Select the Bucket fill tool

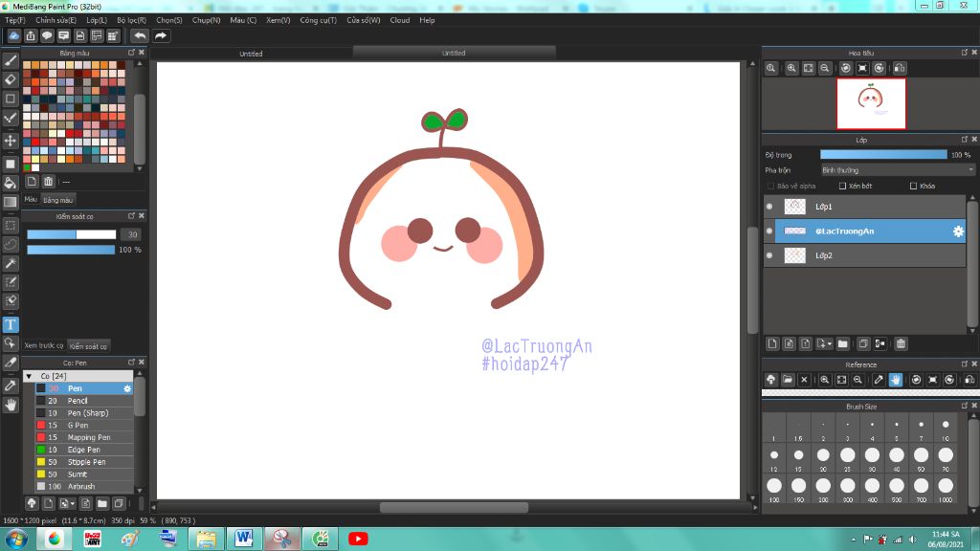[11, 183]
